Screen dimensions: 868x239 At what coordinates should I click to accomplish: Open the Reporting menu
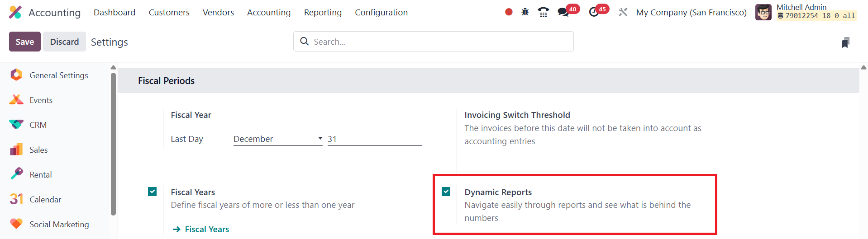[323, 13]
